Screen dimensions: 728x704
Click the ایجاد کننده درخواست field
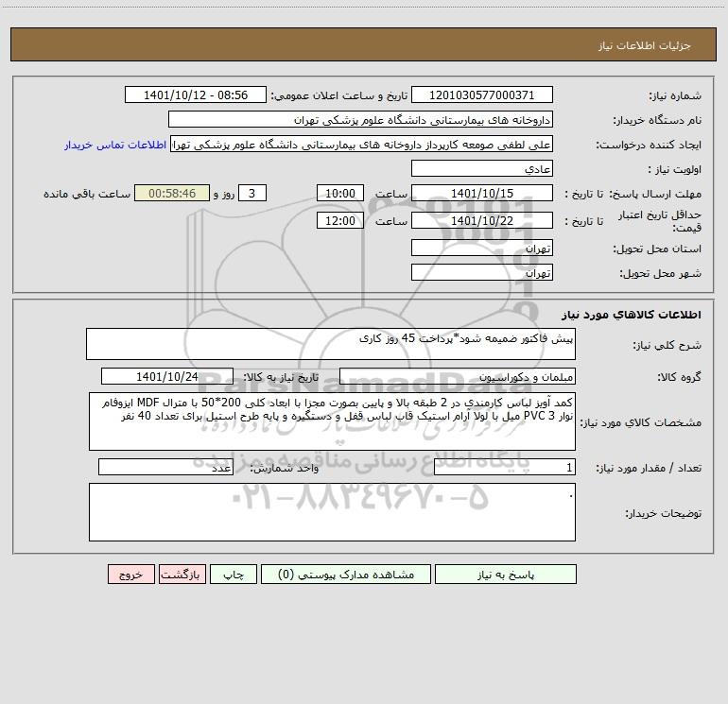point(362,144)
